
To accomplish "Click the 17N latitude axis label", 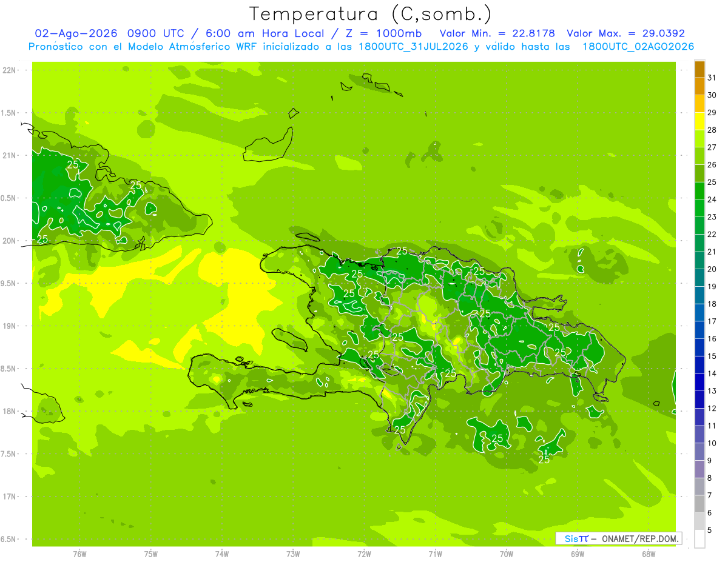I will [8, 497].
